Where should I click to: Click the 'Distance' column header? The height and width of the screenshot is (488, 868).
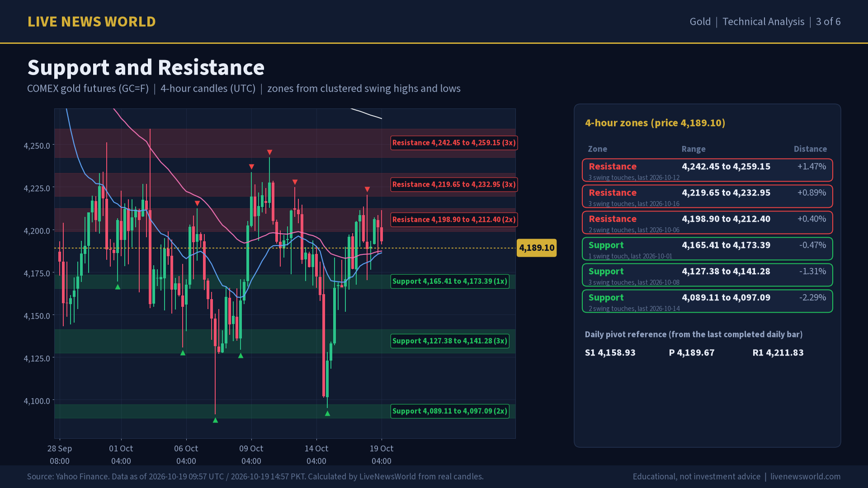pyautogui.click(x=810, y=149)
